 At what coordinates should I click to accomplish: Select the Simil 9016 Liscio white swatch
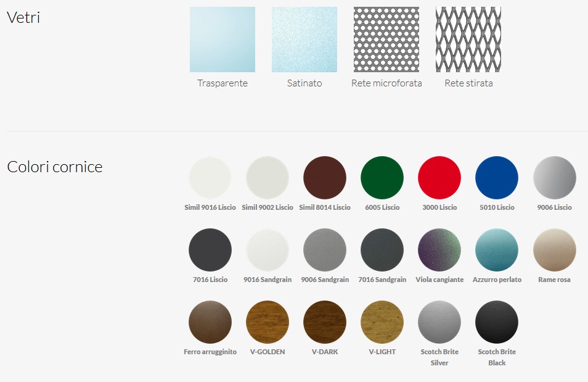coord(210,178)
